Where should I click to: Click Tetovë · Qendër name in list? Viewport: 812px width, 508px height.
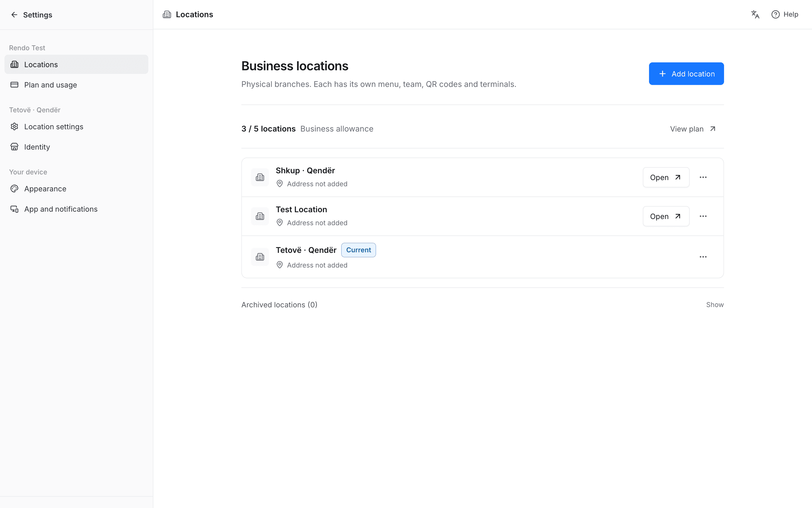point(306,250)
